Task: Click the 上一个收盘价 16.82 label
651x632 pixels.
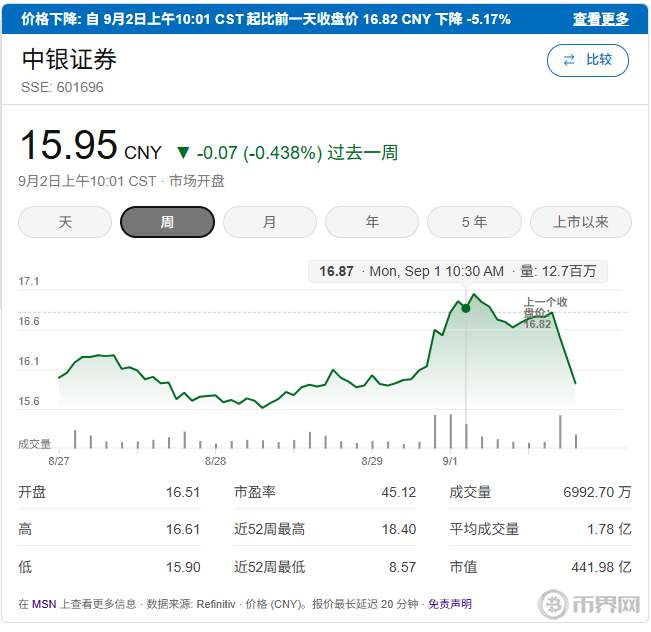Action: pos(544,312)
